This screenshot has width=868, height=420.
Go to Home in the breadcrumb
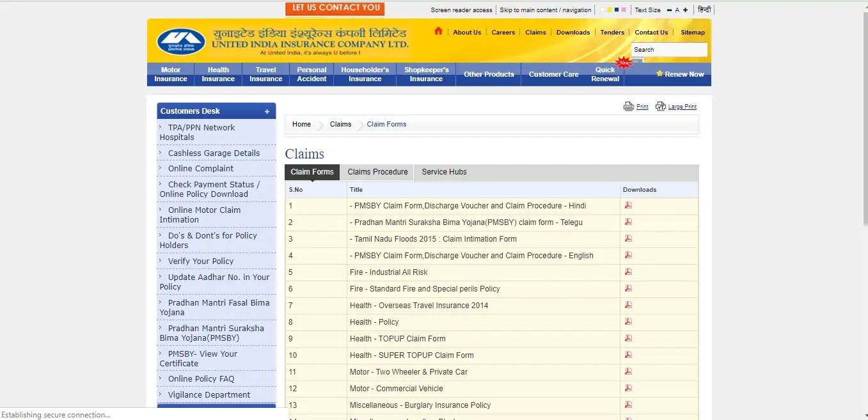(x=301, y=124)
